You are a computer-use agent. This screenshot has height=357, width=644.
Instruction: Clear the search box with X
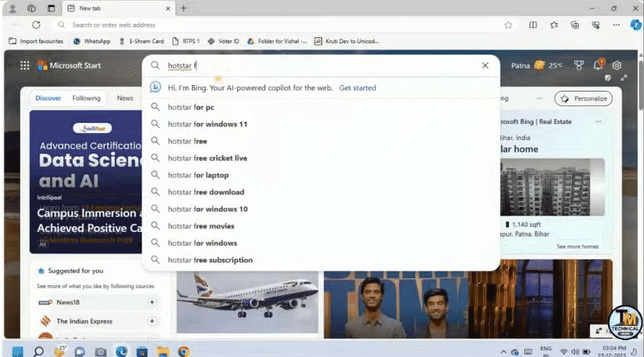(x=485, y=65)
